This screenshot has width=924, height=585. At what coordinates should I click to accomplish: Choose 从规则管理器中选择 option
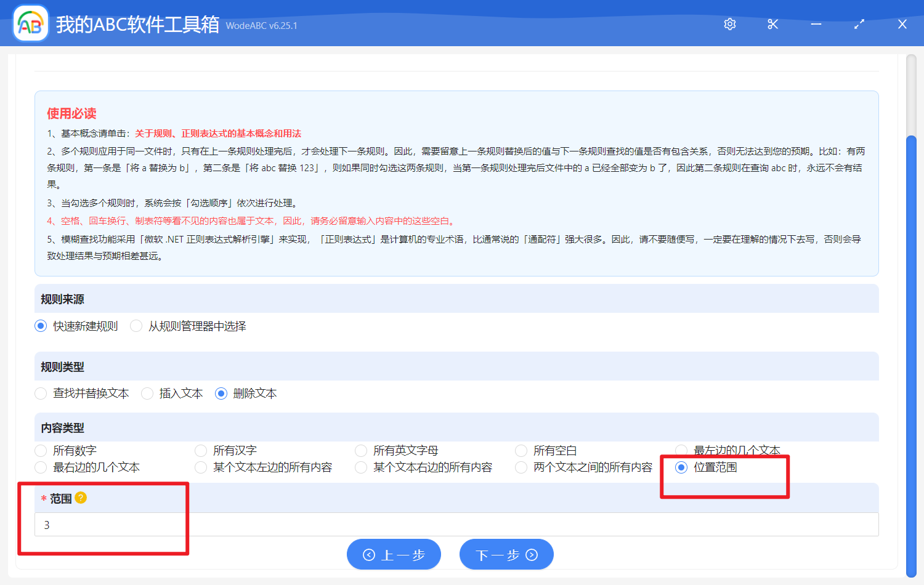pyautogui.click(x=136, y=326)
